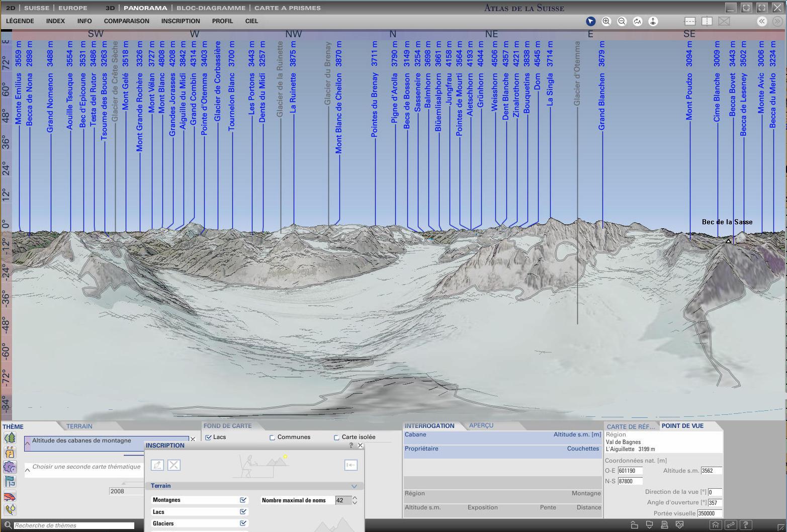The image size is (787, 532).
Task: Select the blue arrow pointer tool
Action: click(x=590, y=21)
